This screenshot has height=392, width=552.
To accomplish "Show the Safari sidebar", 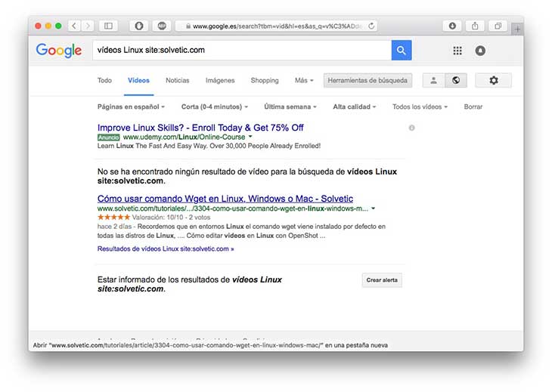I will [108, 26].
